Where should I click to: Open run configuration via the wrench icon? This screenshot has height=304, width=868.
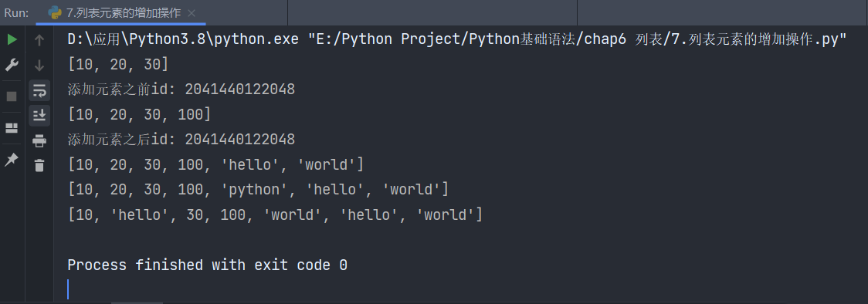tap(12, 66)
